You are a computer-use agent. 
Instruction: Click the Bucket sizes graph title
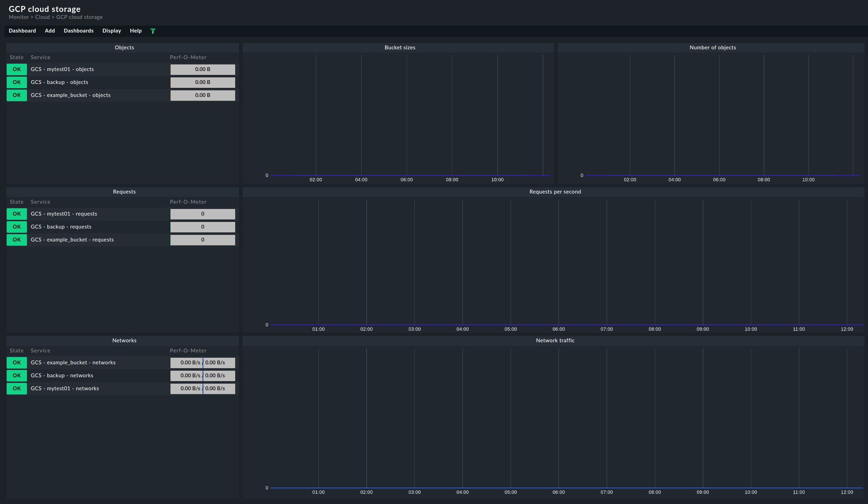[399, 47]
